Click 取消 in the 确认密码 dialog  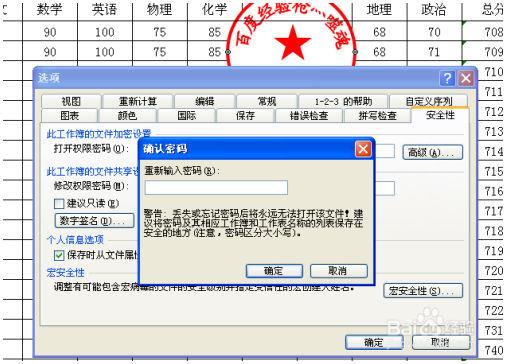click(x=339, y=271)
